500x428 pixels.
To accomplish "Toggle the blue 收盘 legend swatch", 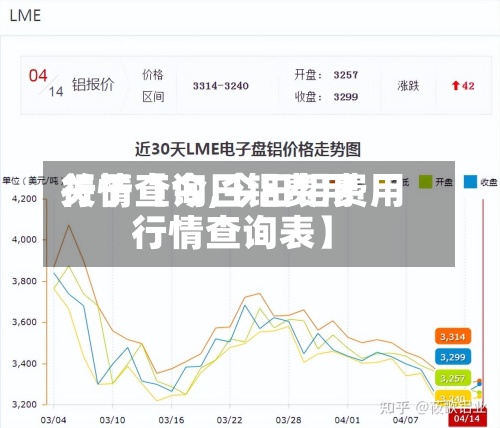I will 470,181.
